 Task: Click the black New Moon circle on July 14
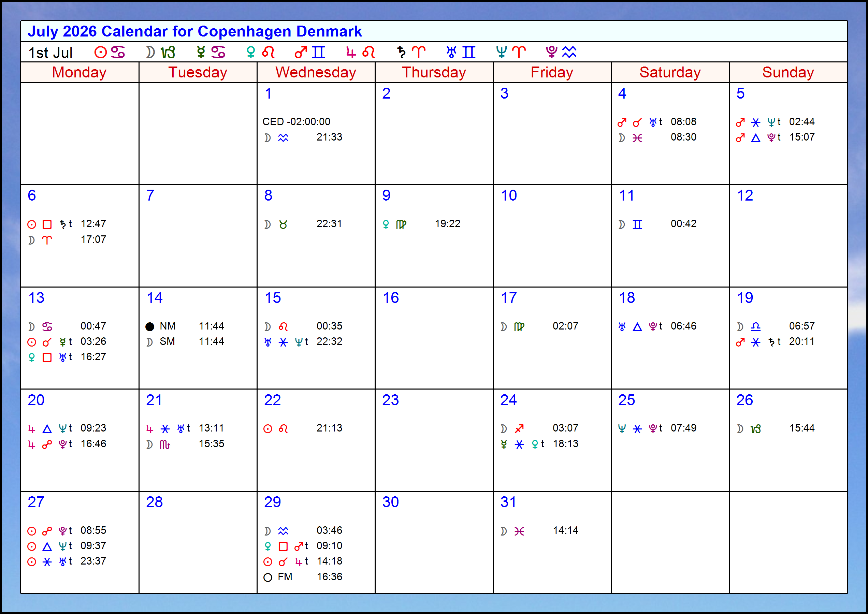click(150, 327)
